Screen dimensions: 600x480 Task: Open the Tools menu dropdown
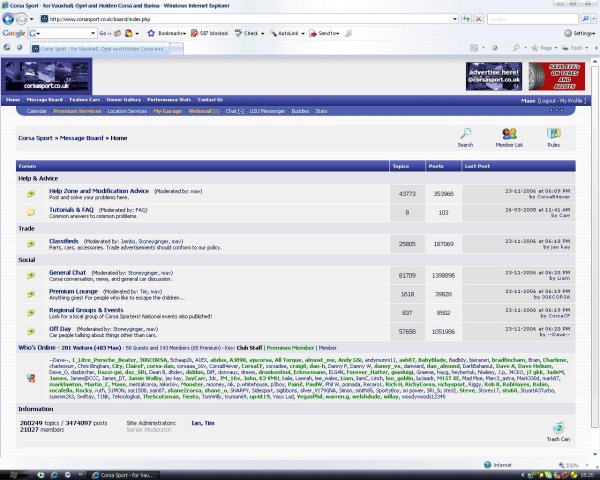[x=576, y=48]
